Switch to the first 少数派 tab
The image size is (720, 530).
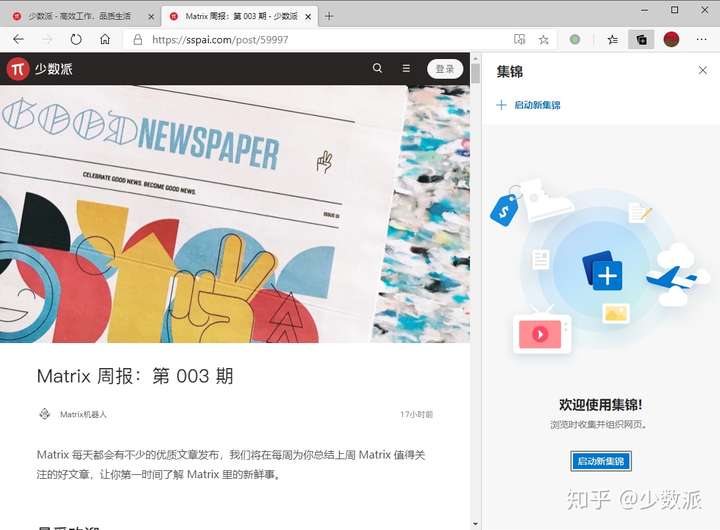[79, 16]
